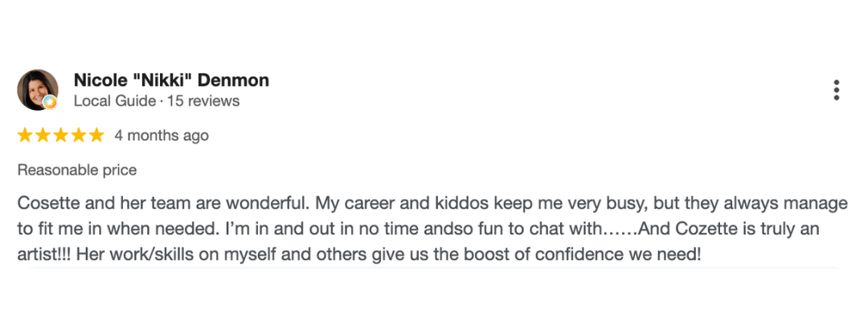The width and height of the screenshot is (868, 321).
Task: Open Nicole Denmon's profile photo
Action: tap(37, 89)
